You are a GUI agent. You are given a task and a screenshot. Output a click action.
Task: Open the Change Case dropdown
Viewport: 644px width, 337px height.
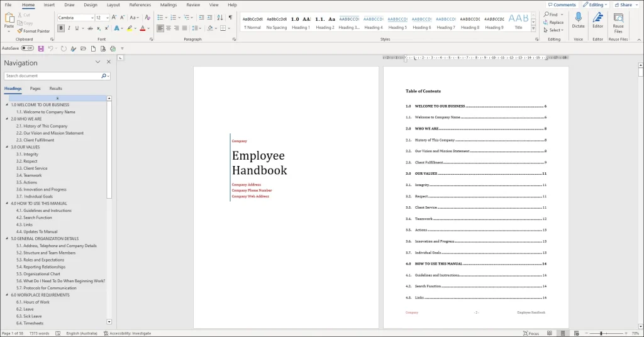(133, 18)
